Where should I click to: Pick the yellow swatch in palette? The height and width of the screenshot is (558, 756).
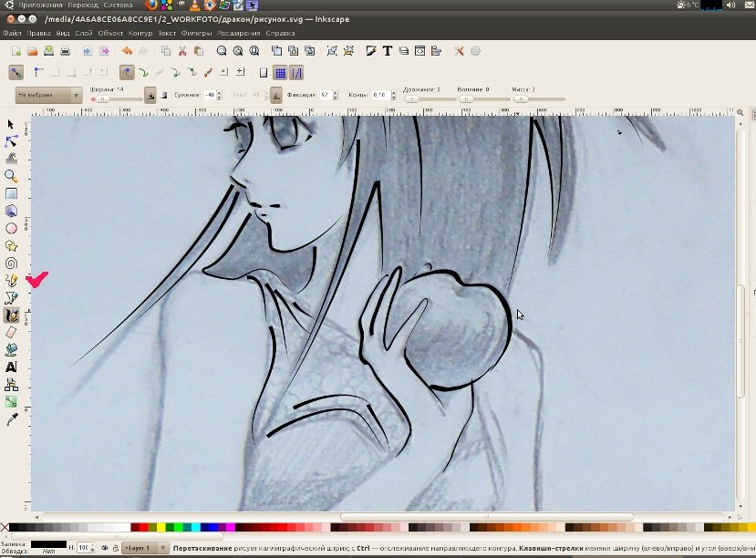click(x=161, y=527)
